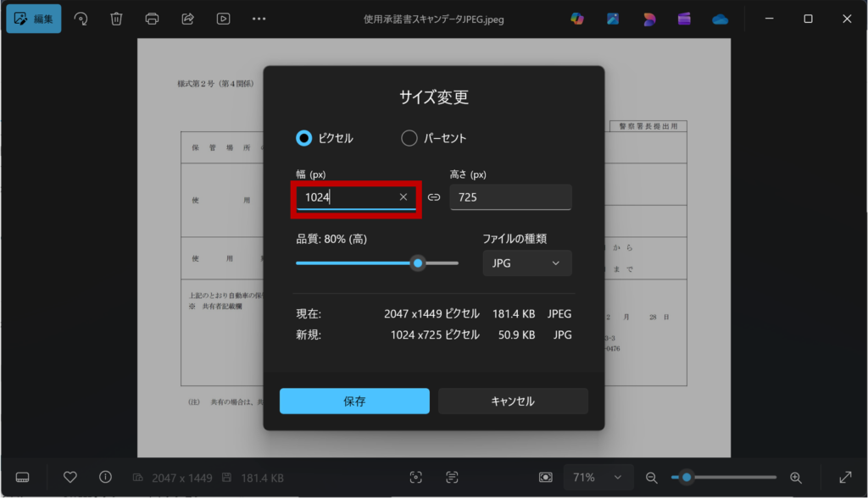This screenshot has width=868, height=498.
Task: Open the three-dot more options menu
Action: (259, 19)
